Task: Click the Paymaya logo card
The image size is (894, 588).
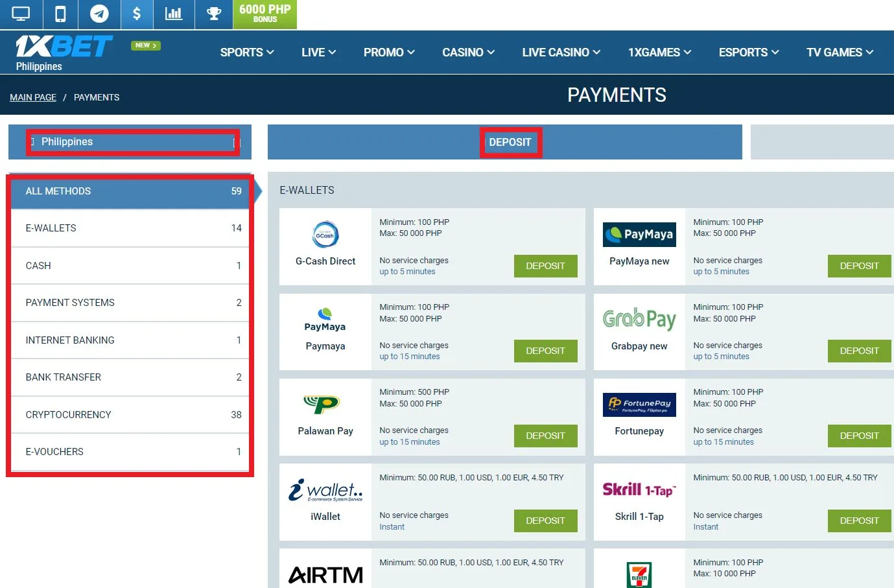Action: [x=325, y=320]
